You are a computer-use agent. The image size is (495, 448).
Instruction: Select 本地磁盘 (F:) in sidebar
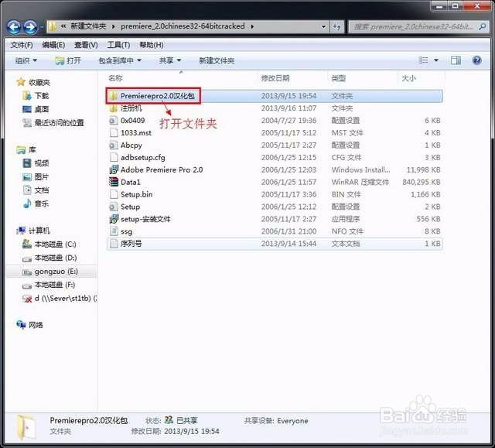point(55,285)
